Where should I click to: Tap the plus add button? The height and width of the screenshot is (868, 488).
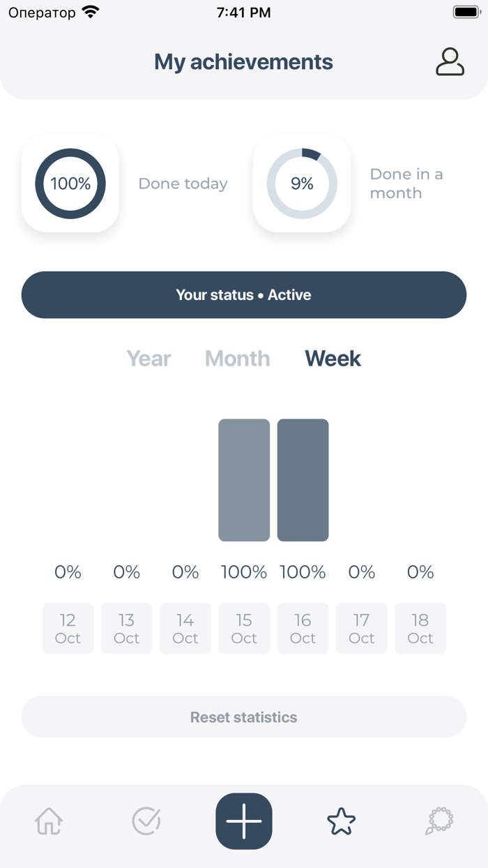(x=244, y=821)
